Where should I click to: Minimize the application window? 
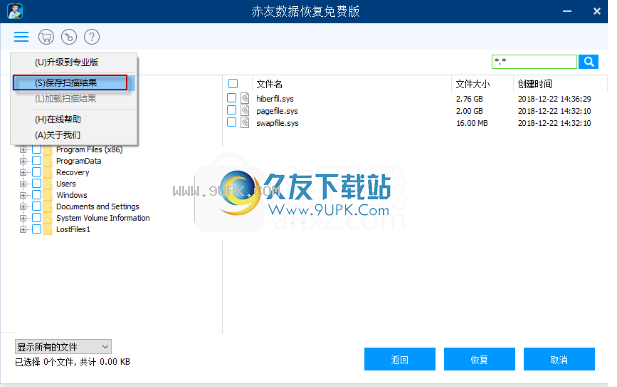pos(567,11)
